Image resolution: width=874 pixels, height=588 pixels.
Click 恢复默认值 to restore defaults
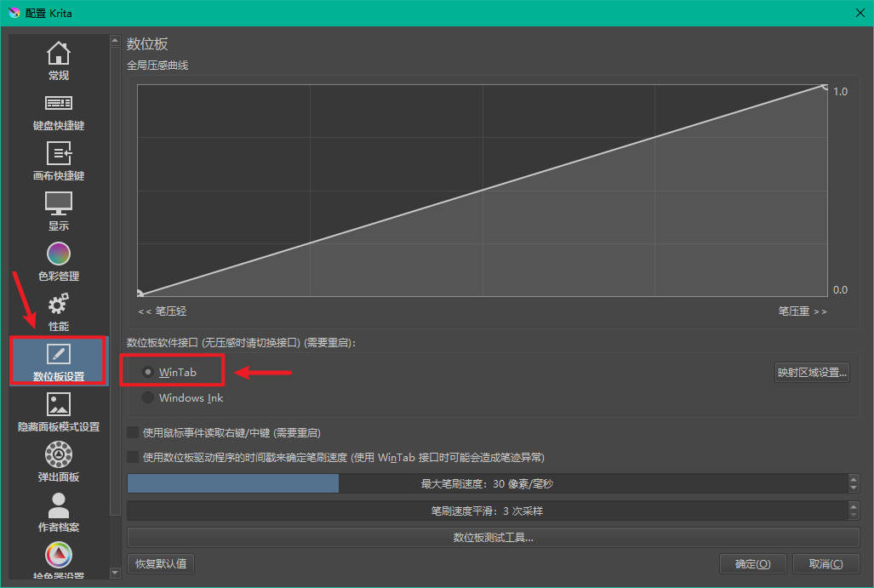point(161,563)
